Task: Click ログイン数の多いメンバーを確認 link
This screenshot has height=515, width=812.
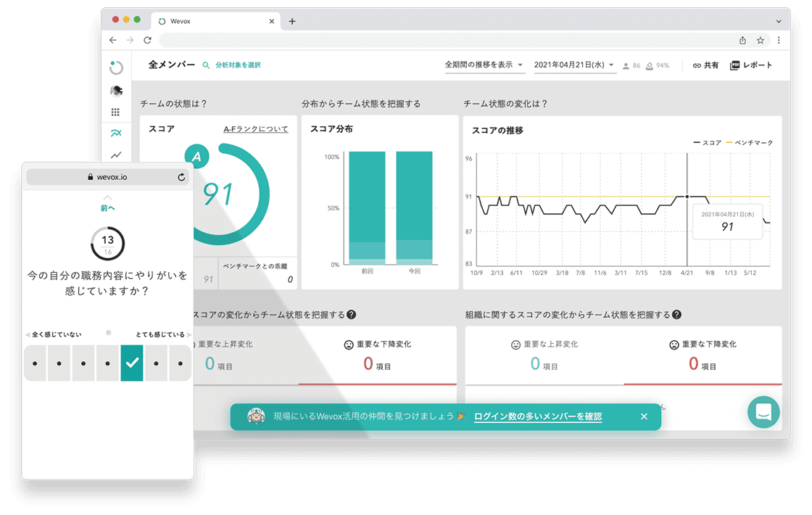Action: [537, 417]
